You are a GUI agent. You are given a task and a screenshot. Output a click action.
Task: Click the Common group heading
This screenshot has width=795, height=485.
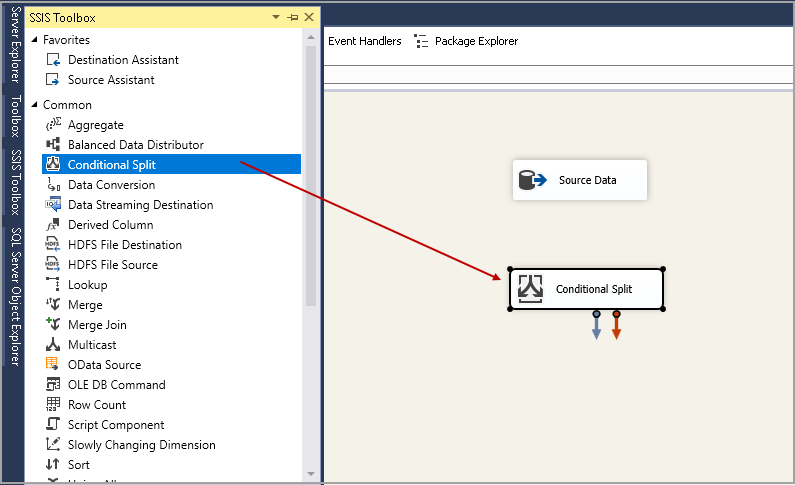67,105
